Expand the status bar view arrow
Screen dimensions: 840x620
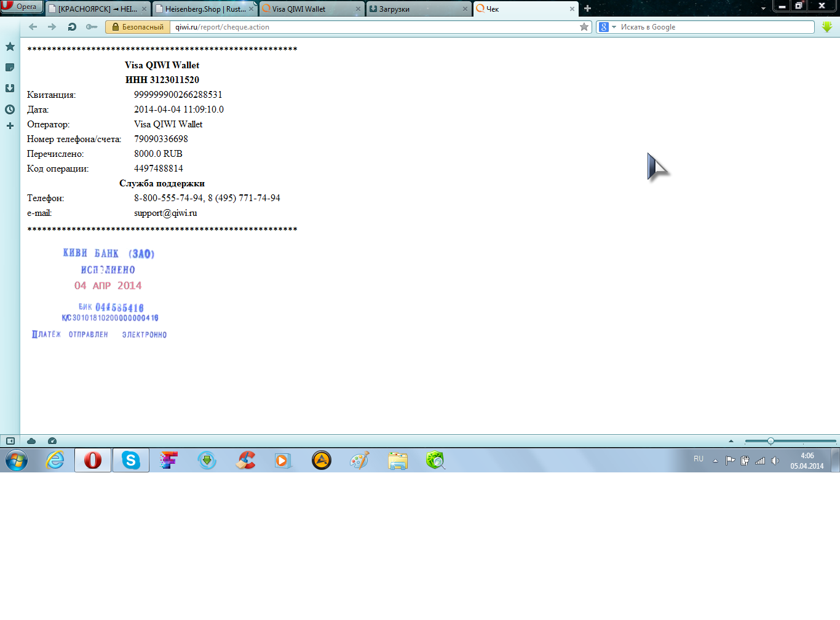(731, 441)
